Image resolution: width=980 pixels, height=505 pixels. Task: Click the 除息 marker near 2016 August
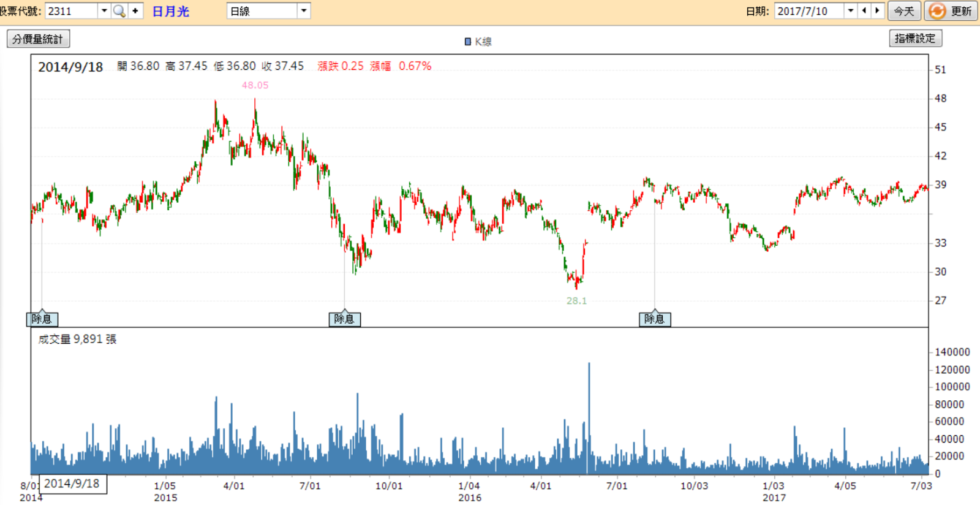654,319
